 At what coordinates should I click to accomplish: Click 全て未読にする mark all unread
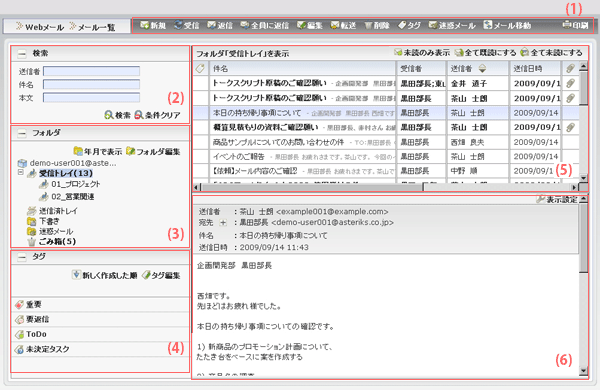point(551,52)
